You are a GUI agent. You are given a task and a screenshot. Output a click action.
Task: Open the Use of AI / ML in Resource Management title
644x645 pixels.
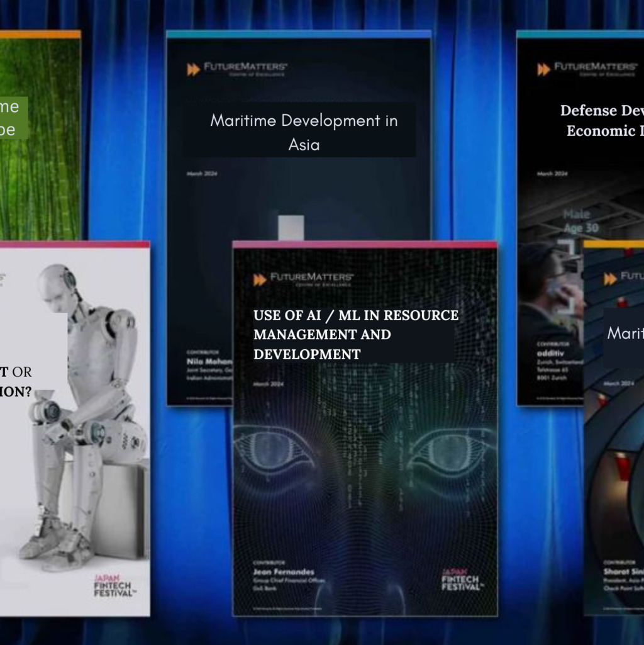pyautogui.click(x=355, y=334)
